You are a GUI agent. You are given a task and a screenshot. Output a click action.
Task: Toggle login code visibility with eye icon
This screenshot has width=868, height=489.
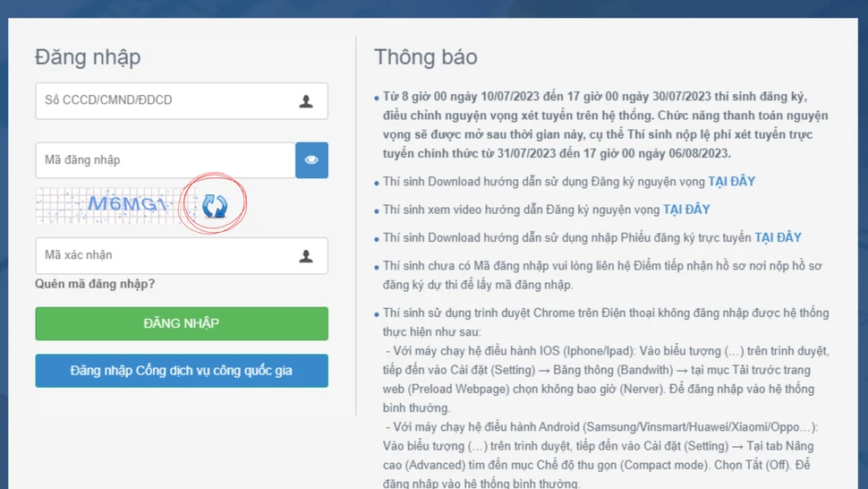click(311, 160)
